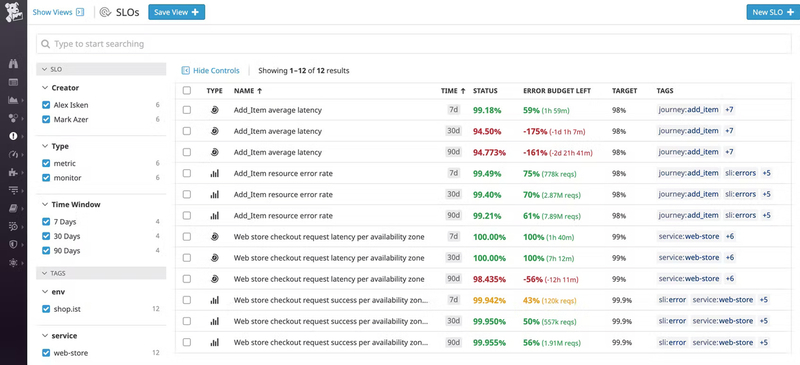Collapse the TAGS facet group header
Image resolution: width=800 pixels, height=365 pixels.
pos(101,273)
